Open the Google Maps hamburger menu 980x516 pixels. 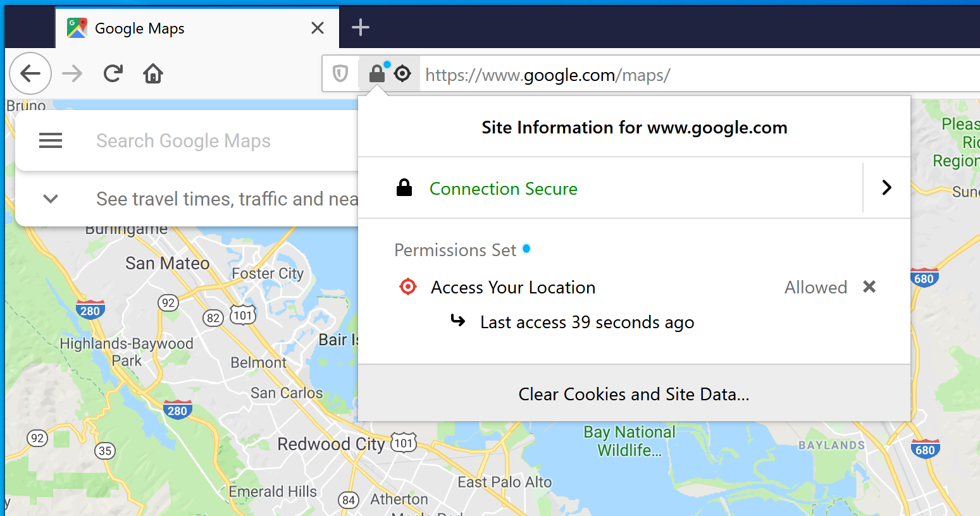click(51, 140)
